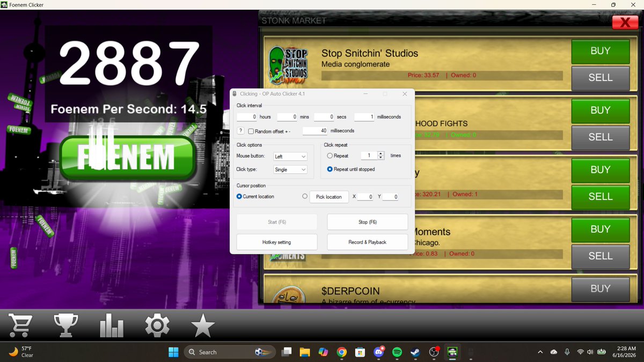Open Microsoft Store from taskbar

[360, 352]
